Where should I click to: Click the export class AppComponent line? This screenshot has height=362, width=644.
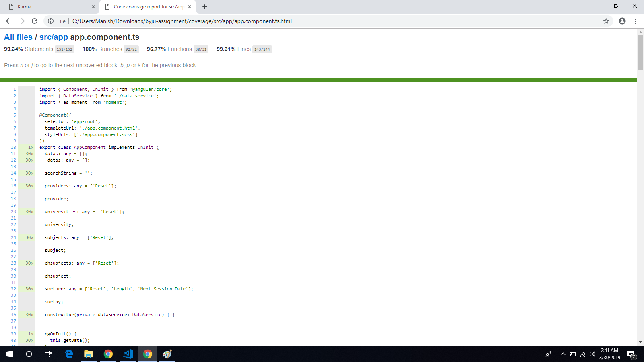tap(99, 147)
